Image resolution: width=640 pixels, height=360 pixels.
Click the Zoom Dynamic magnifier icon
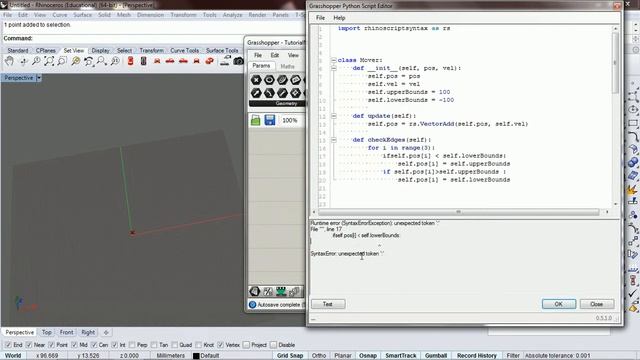pos(36,61)
